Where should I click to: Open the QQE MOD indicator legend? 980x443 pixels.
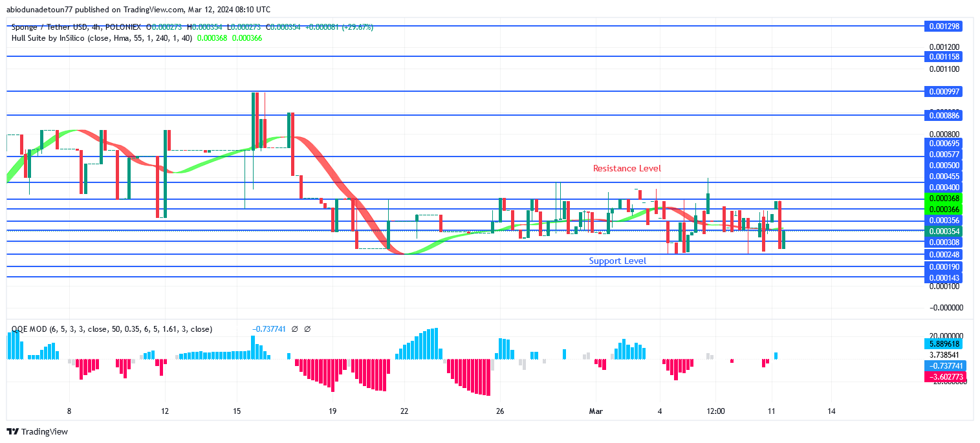pos(112,329)
